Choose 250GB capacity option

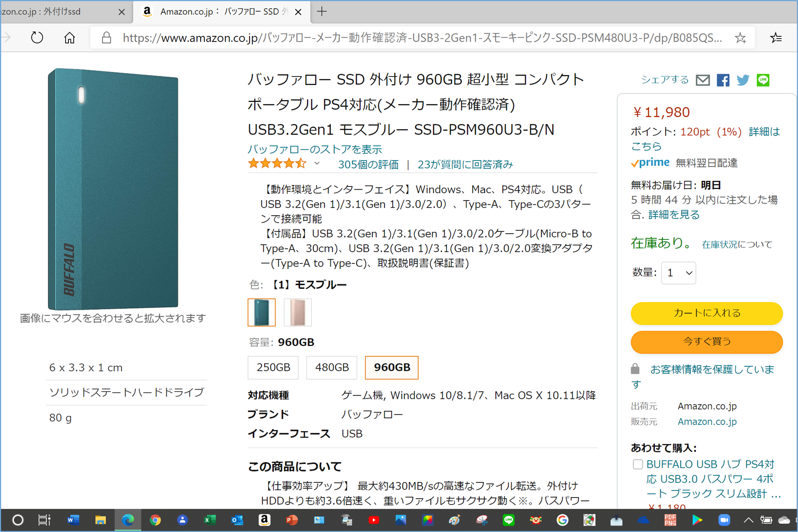pyautogui.click(x=273, y=367)
